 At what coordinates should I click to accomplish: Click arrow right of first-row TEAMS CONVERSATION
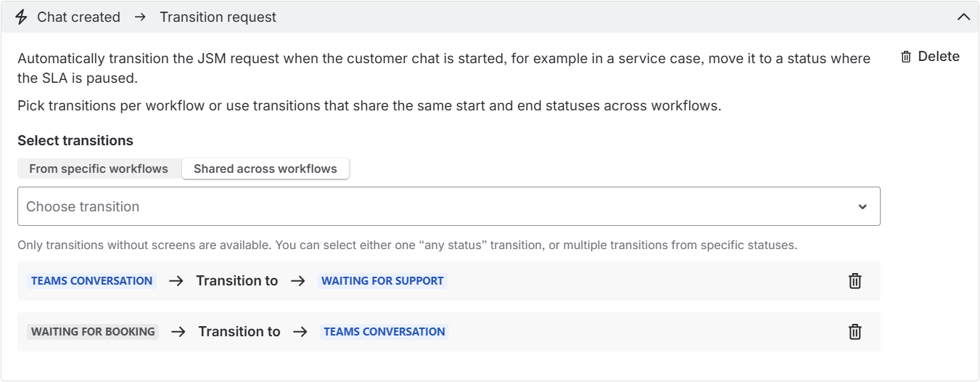pyautogui.click(x=176, y=281)
